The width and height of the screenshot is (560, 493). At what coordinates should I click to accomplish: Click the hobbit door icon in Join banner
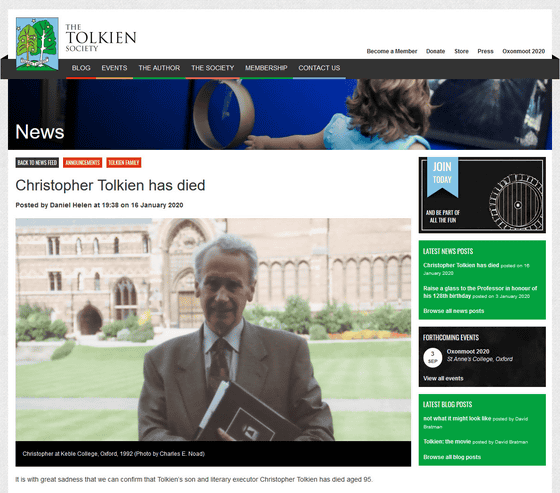pos(516,202)
